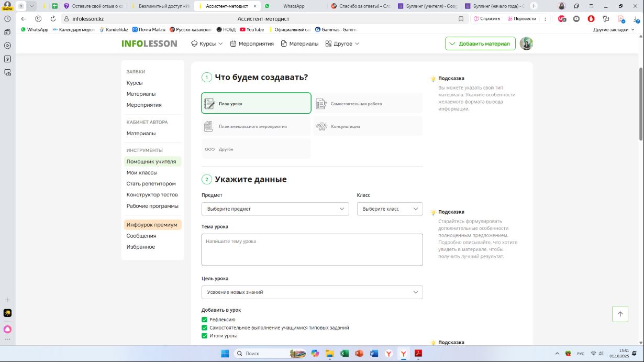
Task: Open the Курсы menu in the header
Action: pyautogui.click(x=207, y=43)
